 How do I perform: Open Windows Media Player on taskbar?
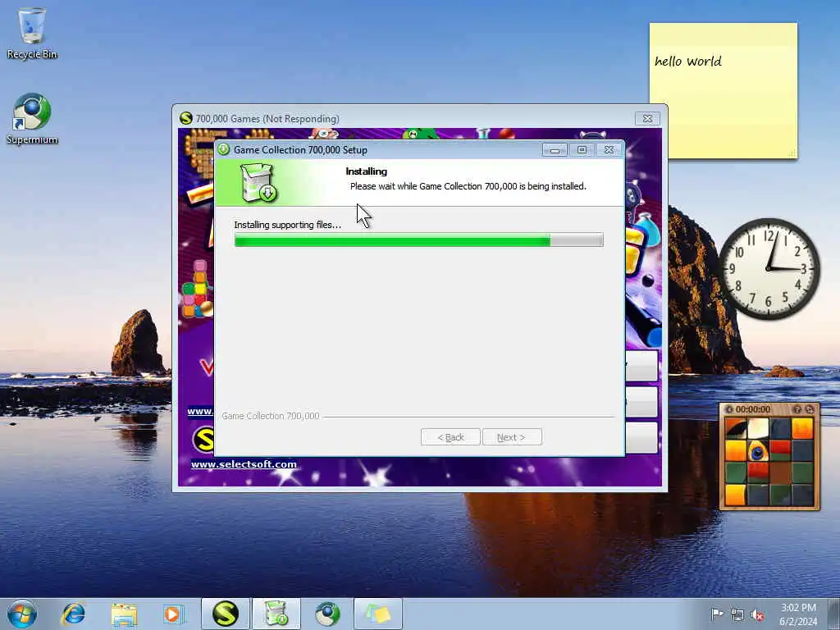(x=173, y=614)
